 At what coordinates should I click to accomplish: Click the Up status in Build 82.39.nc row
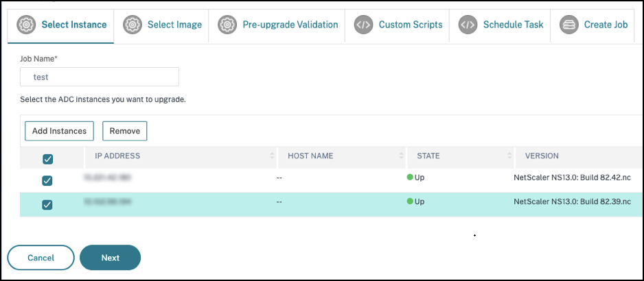coord(415,201)
